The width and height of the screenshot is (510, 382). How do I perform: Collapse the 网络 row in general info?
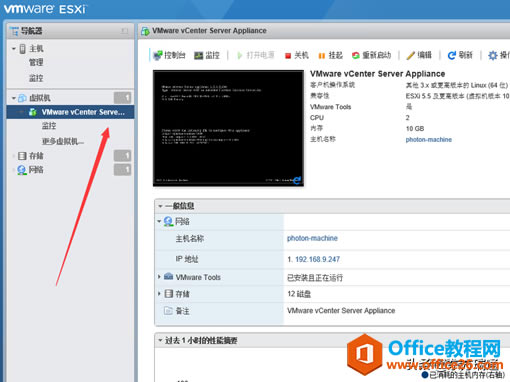click(x=159, y=221)
